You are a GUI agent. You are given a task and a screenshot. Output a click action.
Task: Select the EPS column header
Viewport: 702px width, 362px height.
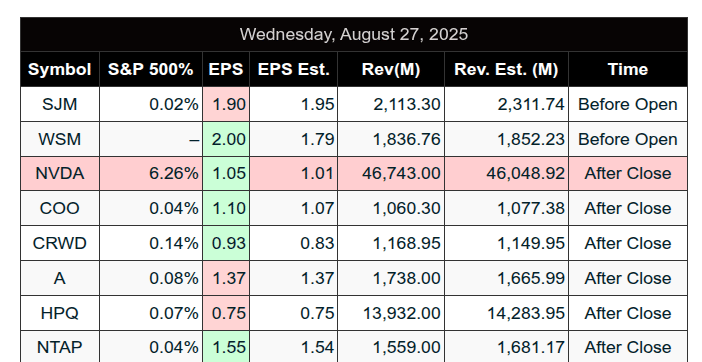coord(226,69)
